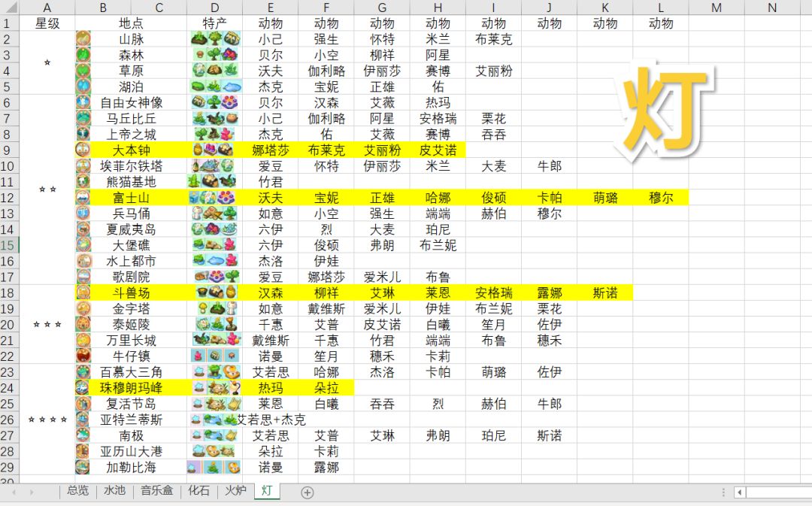Screen dimensions: 812x506
Task: Click the 珠穆朗玛峰 location icon
Action: (83, 387)
